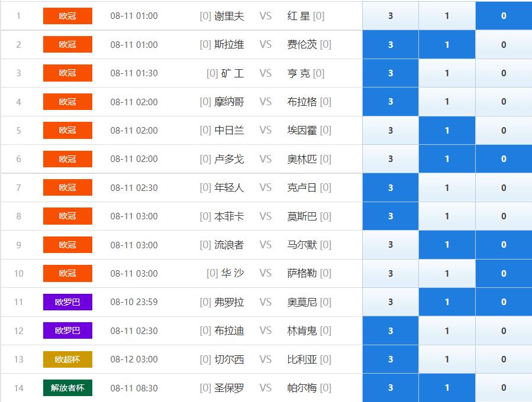The height and width of the screenshot is (402, 532).
Task: Click the 欧罗巴 tag in row 11
Action: [67, 302]
